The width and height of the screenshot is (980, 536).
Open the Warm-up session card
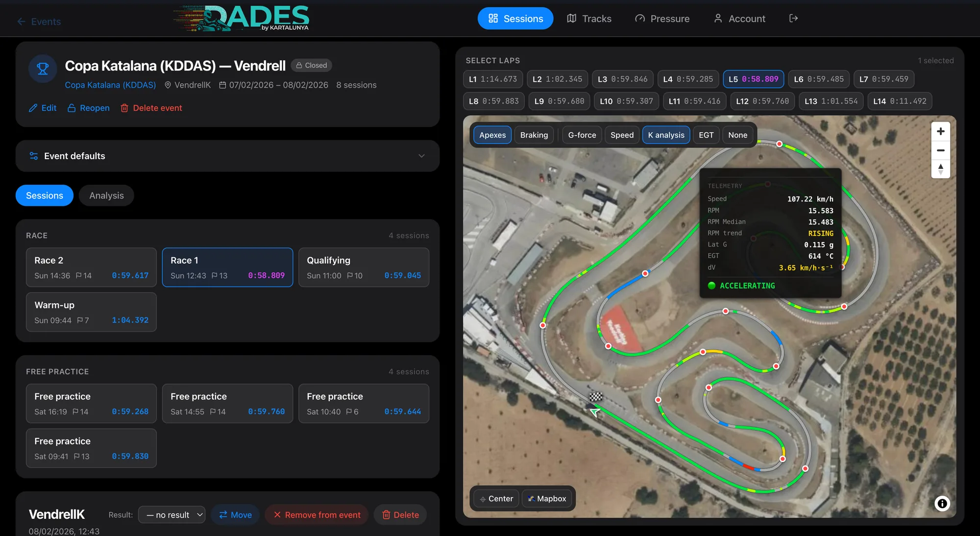[x=91, y=312]
